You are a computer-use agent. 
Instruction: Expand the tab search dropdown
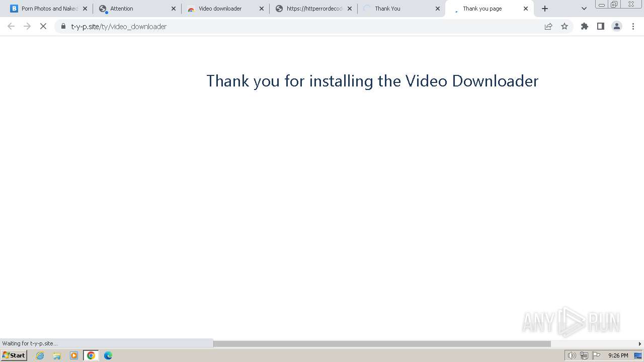(584, 9)
